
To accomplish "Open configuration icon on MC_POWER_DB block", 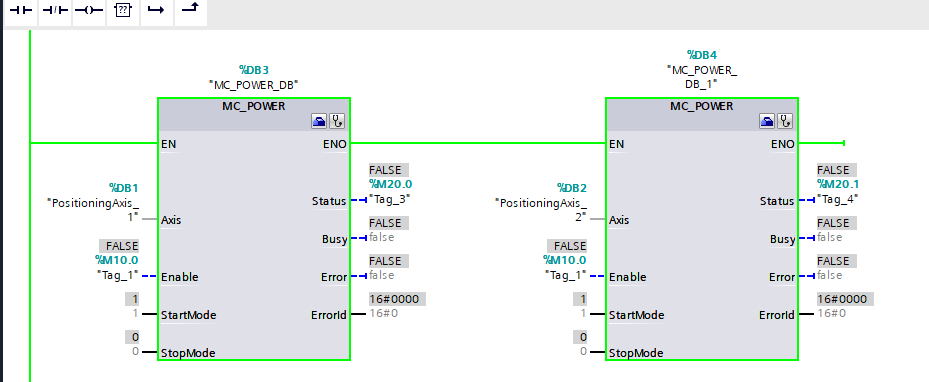I will click(x=319, y=122).
